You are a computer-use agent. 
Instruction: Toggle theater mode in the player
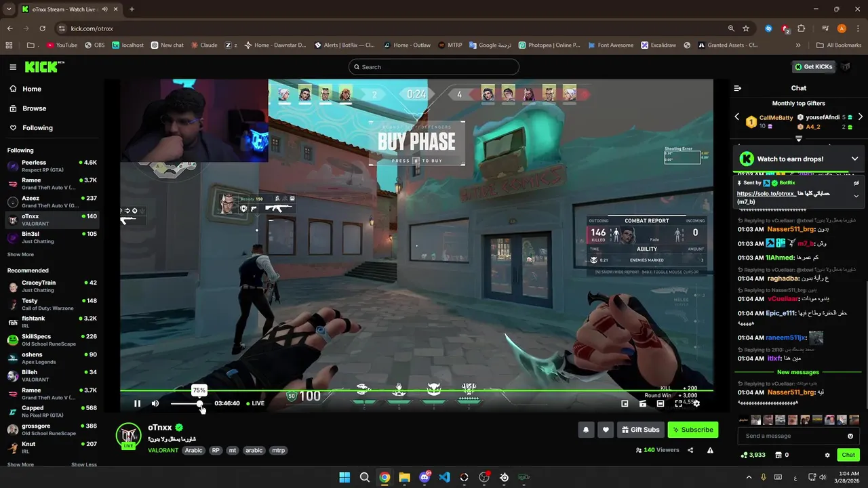click(660, 403)
